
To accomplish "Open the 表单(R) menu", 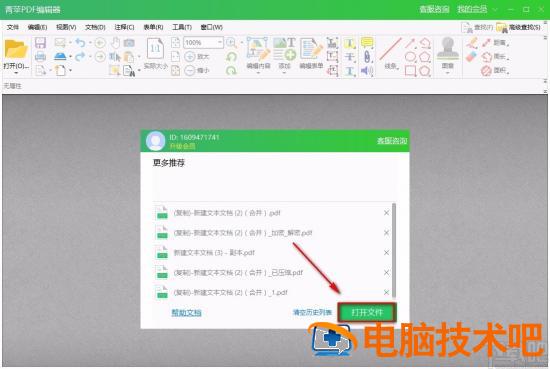I will tap(153, 27).
